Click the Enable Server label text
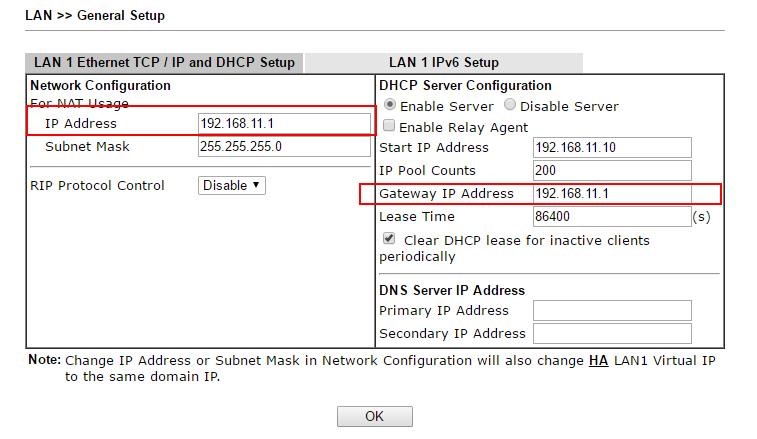757x439 pixels. click(447, 106)
